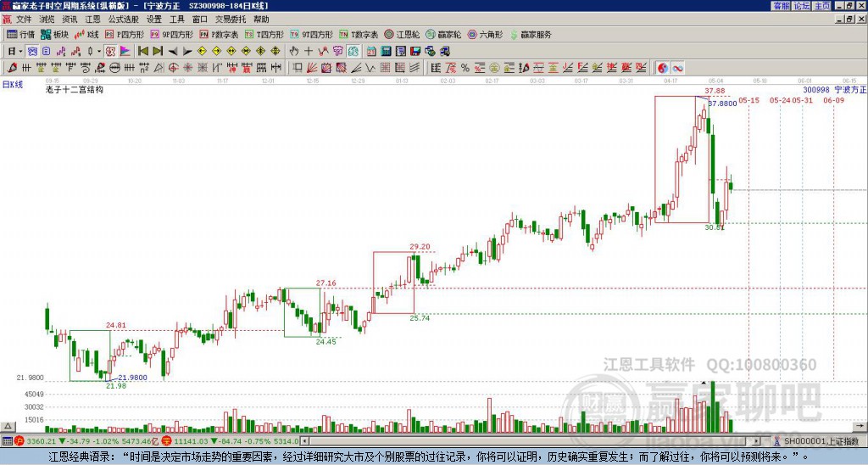Open the 公式选股 menu
This screenshot has width=868, height=465.
click(x=124, y=20)
